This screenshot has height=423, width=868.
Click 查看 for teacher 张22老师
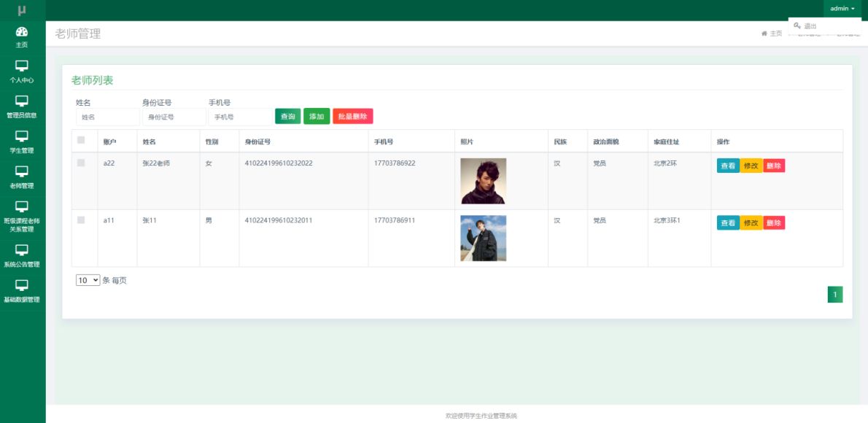(x=728, y=166)
